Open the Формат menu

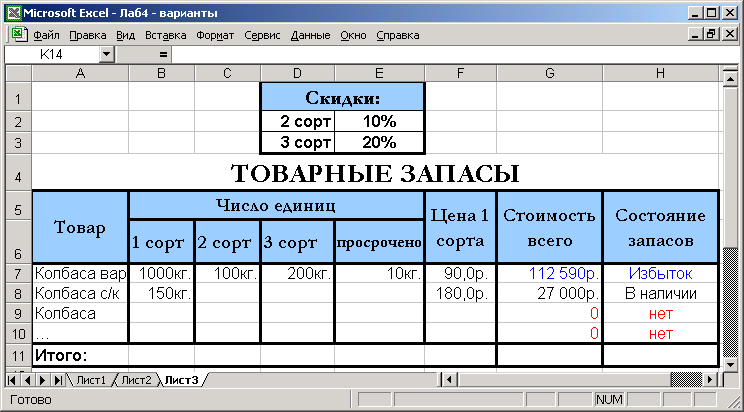[215, 35]
